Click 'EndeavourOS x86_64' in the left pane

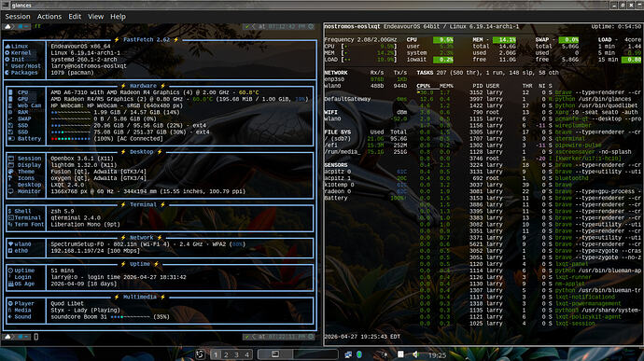[80, 47]
